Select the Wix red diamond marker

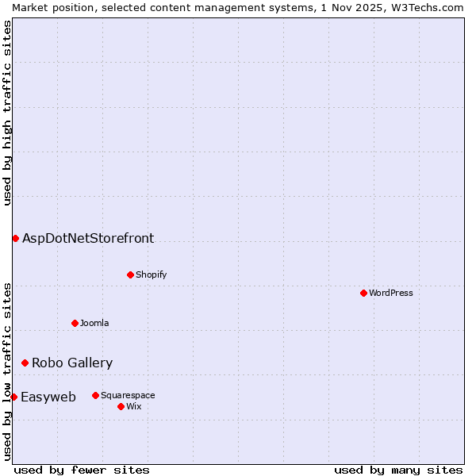coord(121,406)
